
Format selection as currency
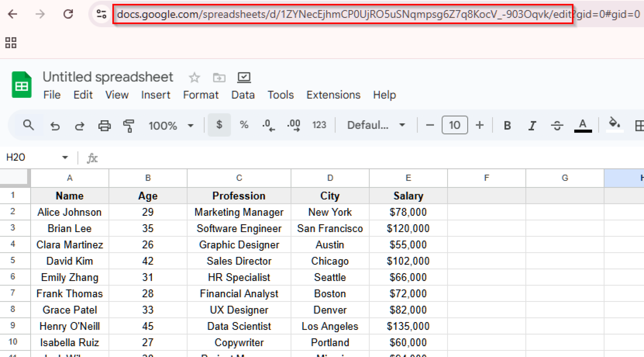point(219,125)
